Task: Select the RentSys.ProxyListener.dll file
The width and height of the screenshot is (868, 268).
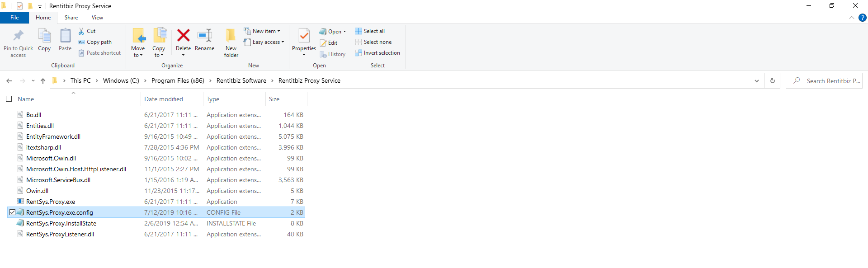Action: (x=60, y=234)
